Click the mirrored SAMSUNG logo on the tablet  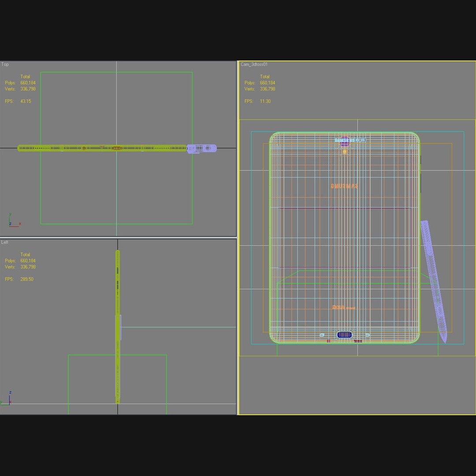(344, 186)
